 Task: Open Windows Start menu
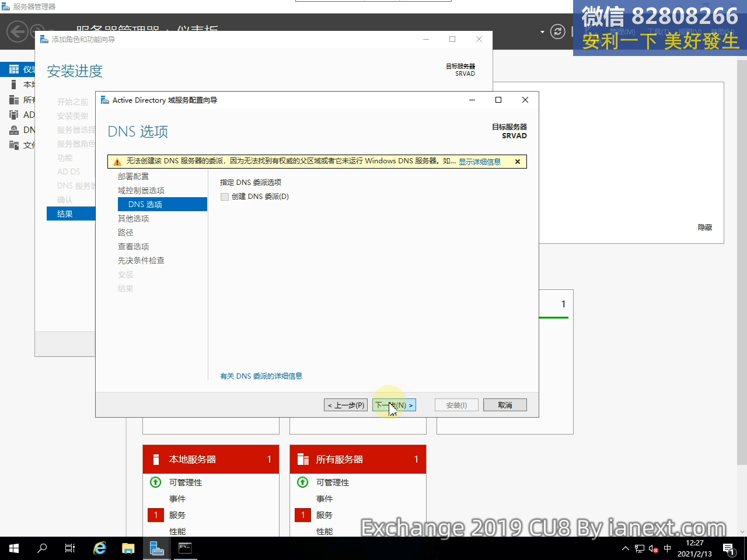coord(14,548)
